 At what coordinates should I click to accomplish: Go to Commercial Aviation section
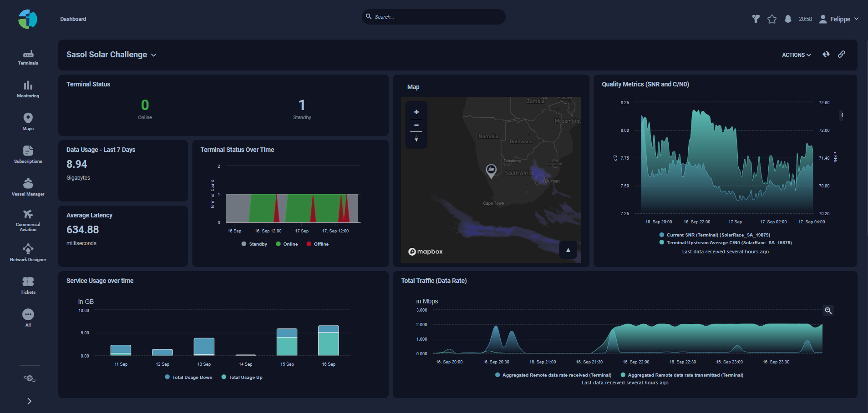click(28, 220)
